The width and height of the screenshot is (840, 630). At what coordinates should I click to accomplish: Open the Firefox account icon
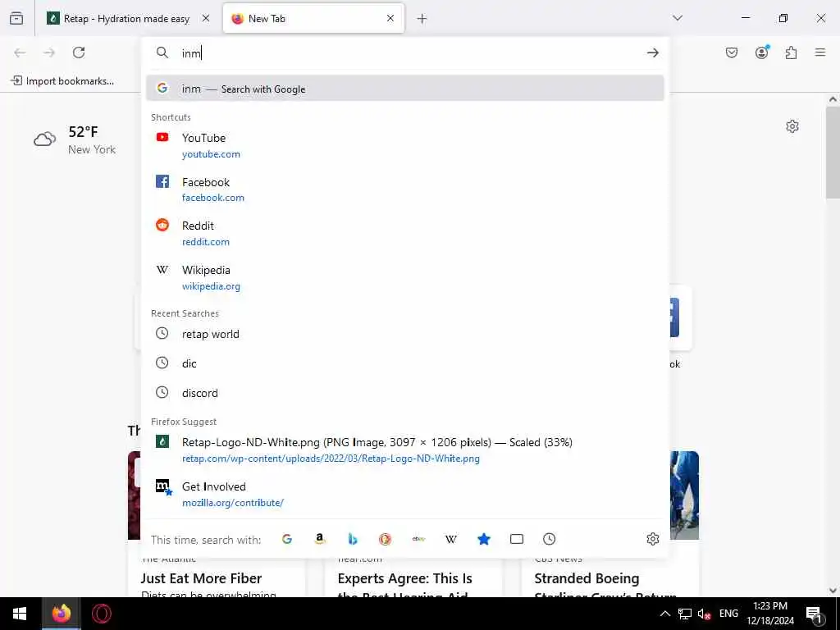pyautogui.click(x=762, y=52)
